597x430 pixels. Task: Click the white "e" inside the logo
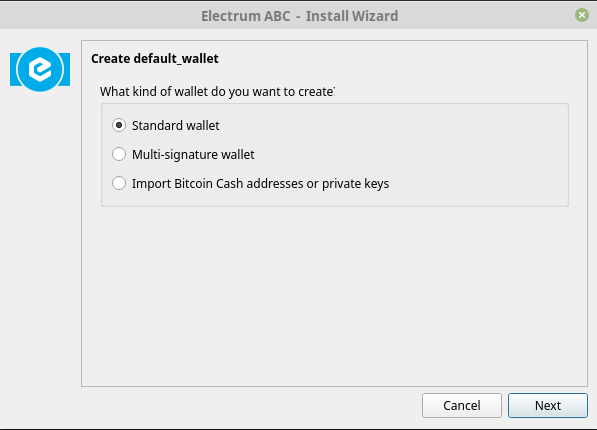40,69
